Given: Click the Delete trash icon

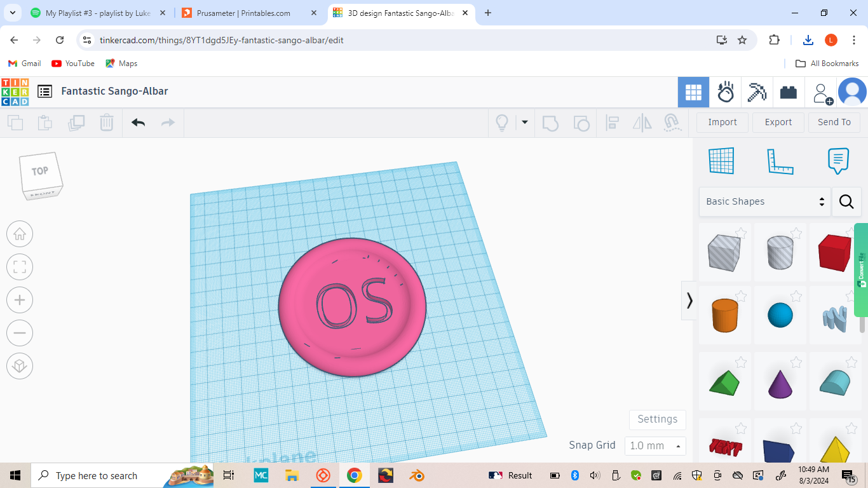Looking at the screenshot, I should pos(107,123).
